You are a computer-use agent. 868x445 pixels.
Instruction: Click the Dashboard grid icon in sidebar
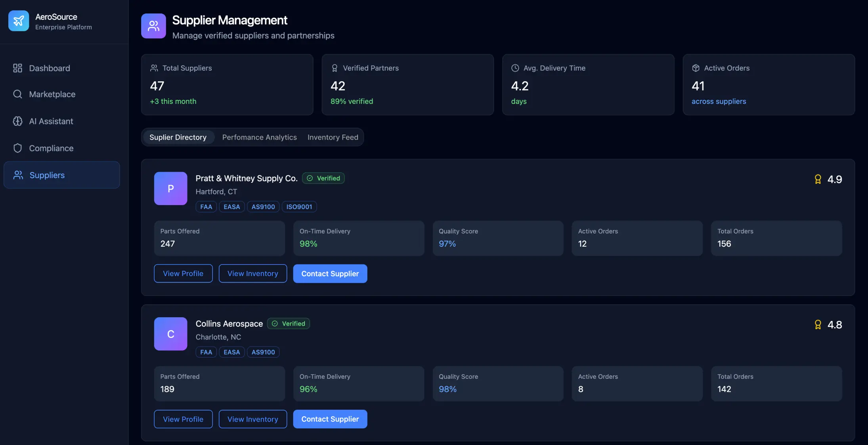click(17, 68)
